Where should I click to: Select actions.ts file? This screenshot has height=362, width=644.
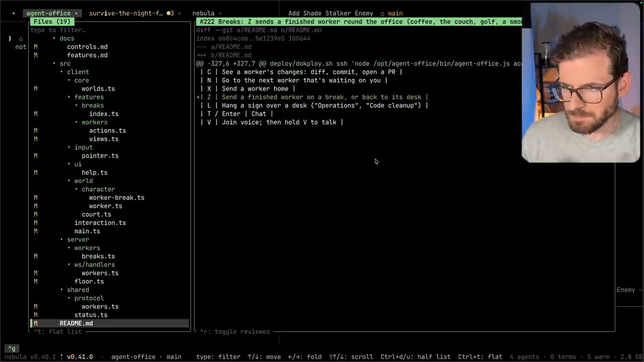click(x=107, y=131)
